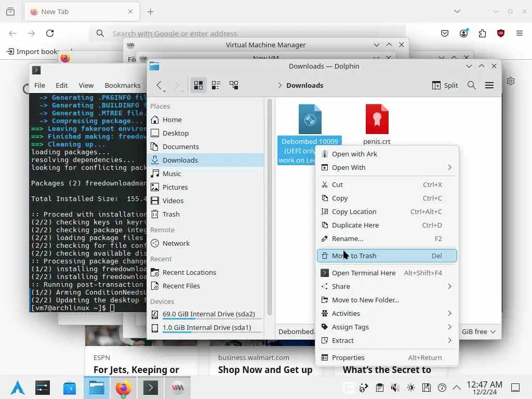Screen dimensions: 532x399
Task: Reload page in Firefox
Action: coord(50,33)
